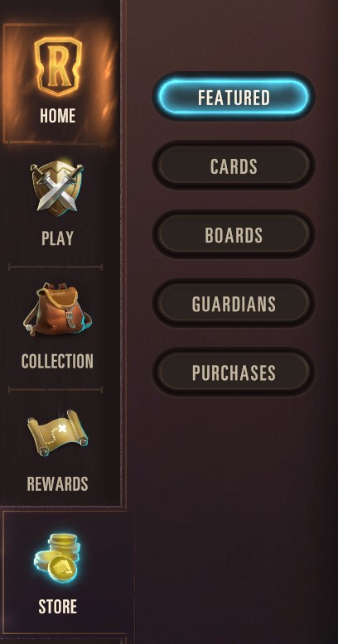
Task: Click the STORE text label
Action: (57, 606)
